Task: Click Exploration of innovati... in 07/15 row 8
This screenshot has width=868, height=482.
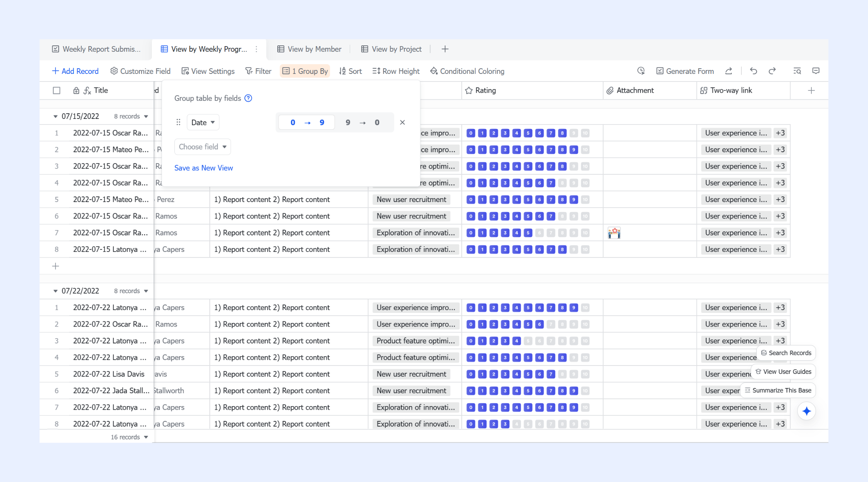Action: [x=416, y=249]
